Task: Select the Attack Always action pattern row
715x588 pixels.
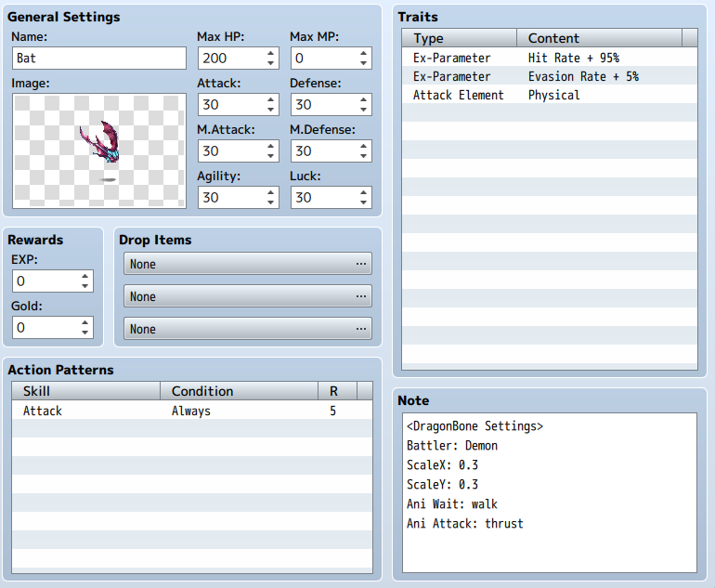Action: pyautogui.click(x=192, y=411)
